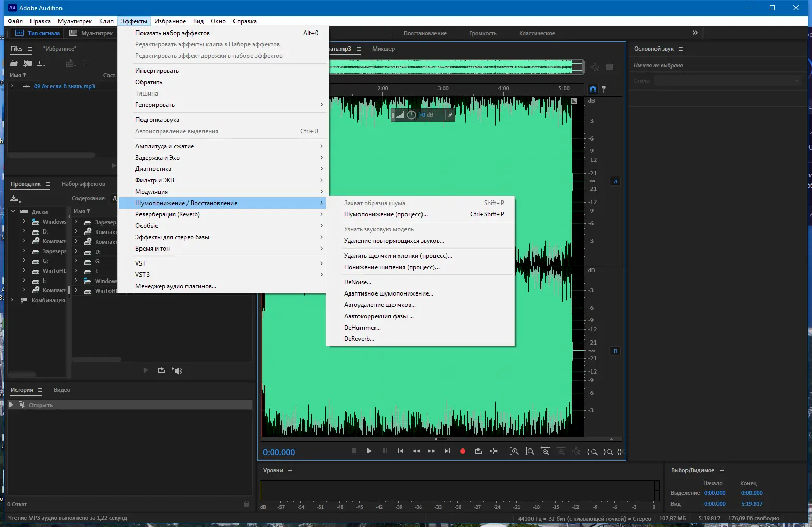Expand the 09 Ах если б знать.mp3 file
Viewport: 812px width, 527px height.
point(12,86)
